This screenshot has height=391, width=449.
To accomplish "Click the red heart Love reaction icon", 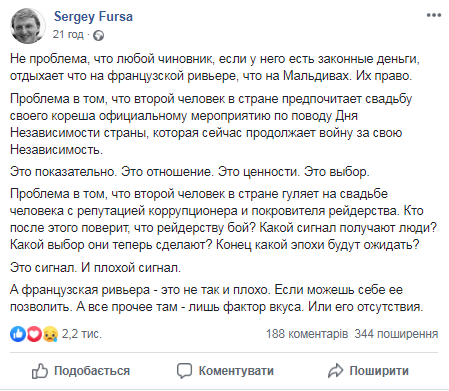I will pos(34,334).
